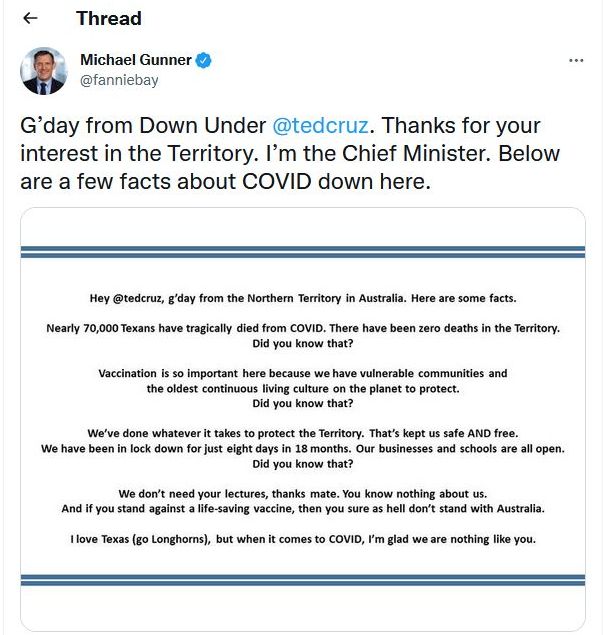Open the tweet's more options menu

(576, 61)
